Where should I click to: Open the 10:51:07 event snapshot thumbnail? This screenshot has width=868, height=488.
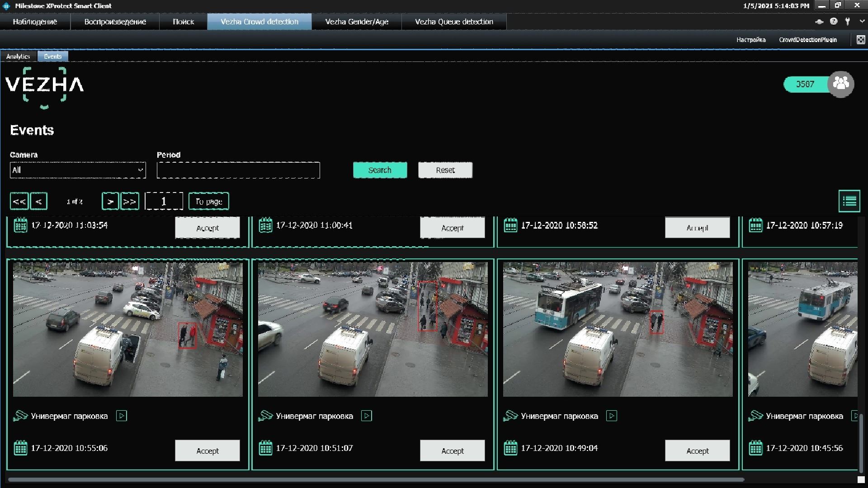[x=373, y=329]
